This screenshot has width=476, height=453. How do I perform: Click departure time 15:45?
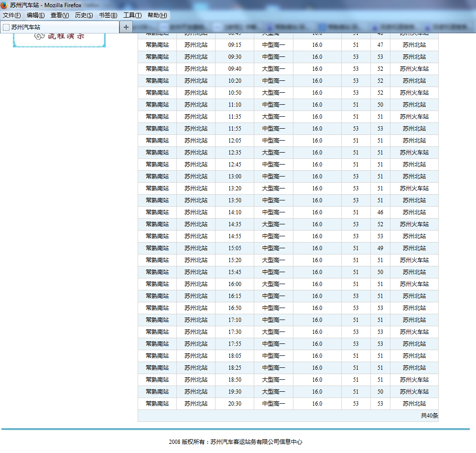tap(235, 272)
